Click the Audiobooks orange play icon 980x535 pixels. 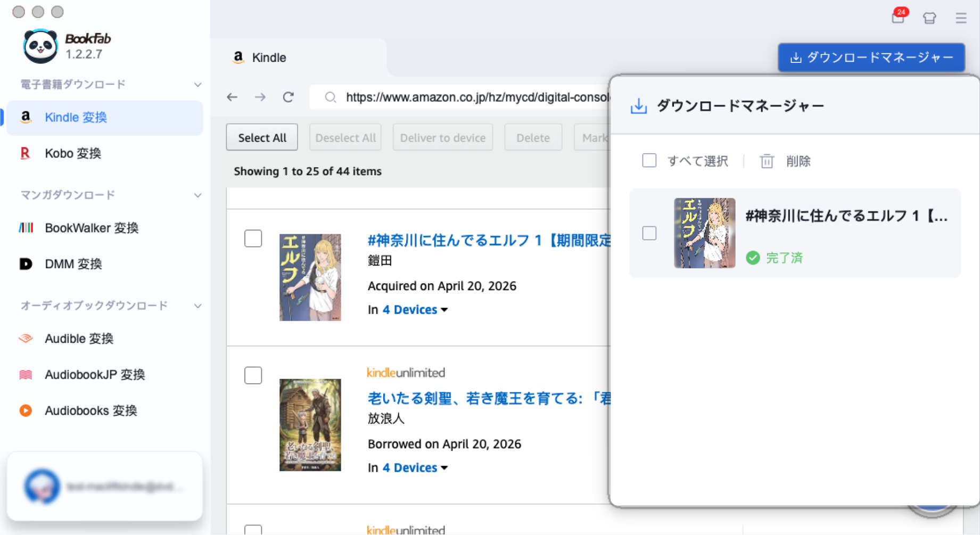(x=26, y=410)
